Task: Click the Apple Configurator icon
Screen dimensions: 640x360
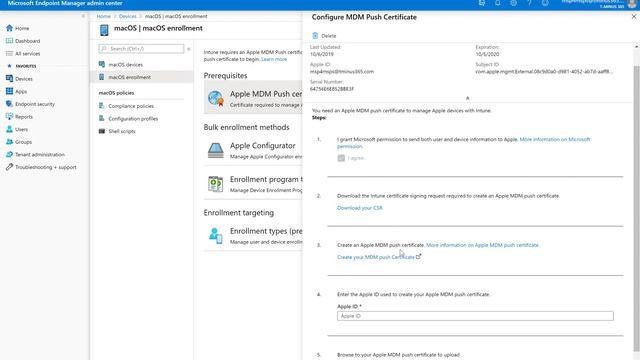Action: click(216, 150)
